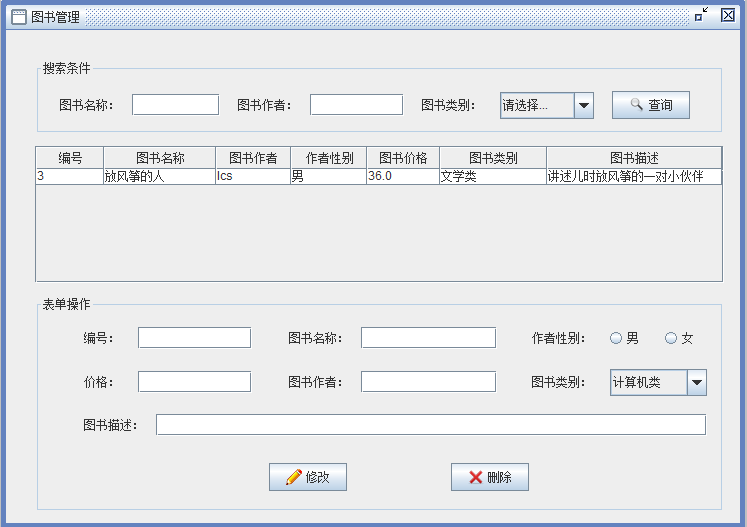The image size is (747, 527).
Task: Focus the 图书名称 search input field
Action: pos(175,105)
